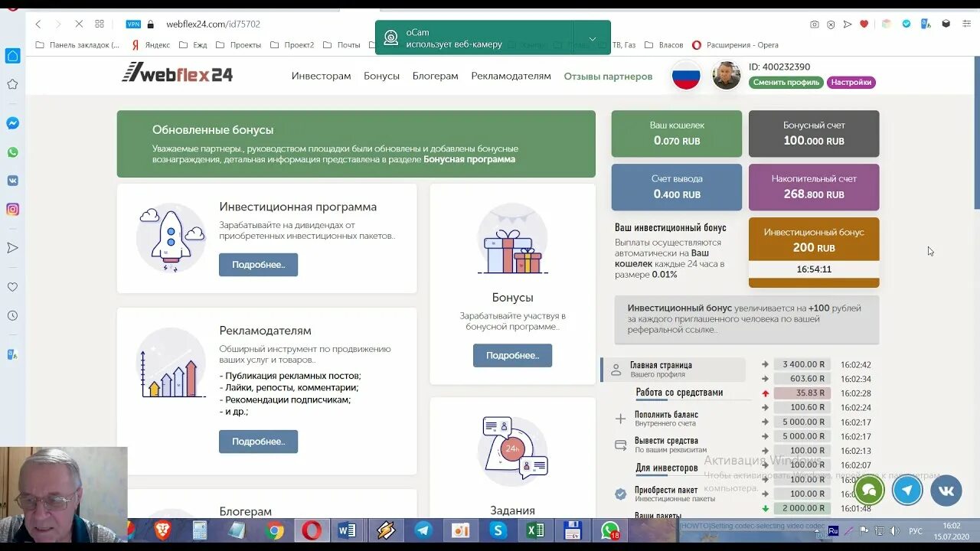This screenshot has height=551, width=980.
Task: Open speed dial grid icon
Action: (x=100, y=24)
